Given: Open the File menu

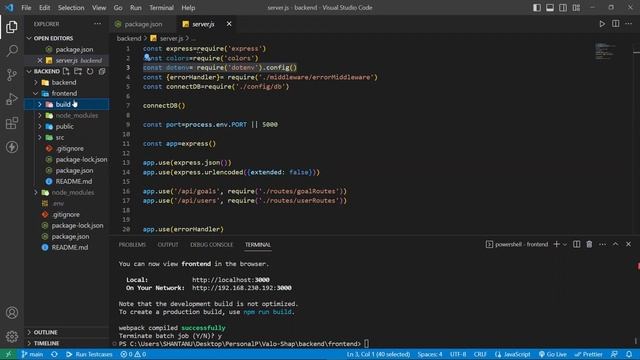Looking at the screenshot, I should click(x=26, y=8).
